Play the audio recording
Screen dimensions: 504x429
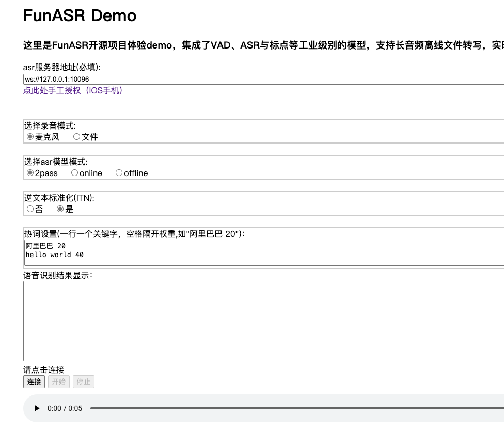[x=37, y=408]
